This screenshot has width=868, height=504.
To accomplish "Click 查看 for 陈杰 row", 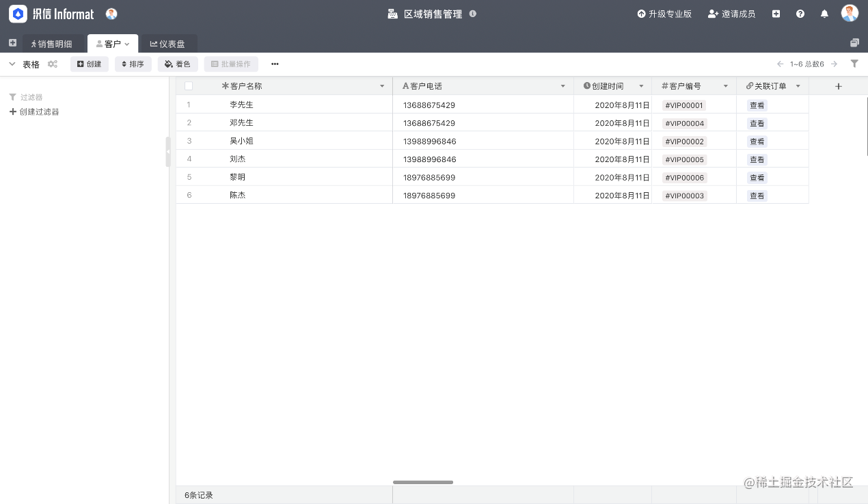I will point(757,196).
